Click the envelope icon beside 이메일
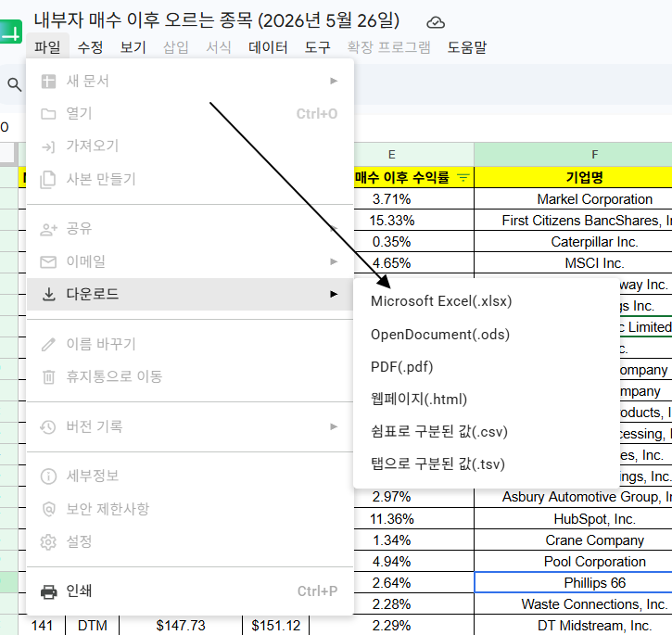 coord(48,261)
